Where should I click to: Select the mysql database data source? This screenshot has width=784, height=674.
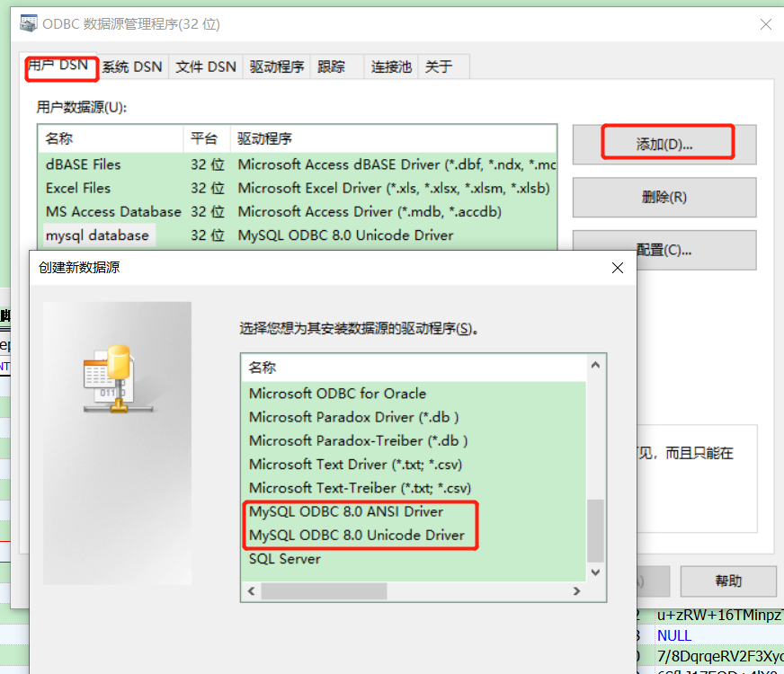pyautogui.click(x=97, y=235)
